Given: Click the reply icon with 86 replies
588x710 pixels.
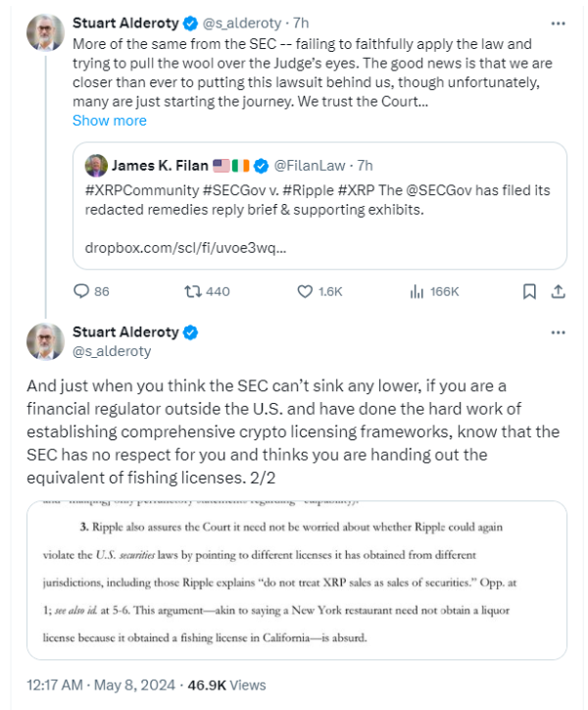Looking at the screenshot, I should [81, 291].
